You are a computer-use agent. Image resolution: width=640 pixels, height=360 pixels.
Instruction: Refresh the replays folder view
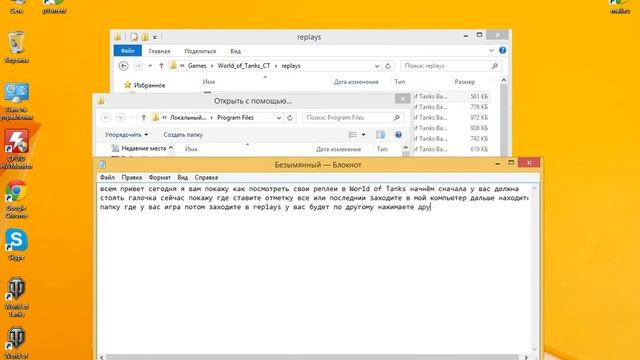tap(388, 66)
